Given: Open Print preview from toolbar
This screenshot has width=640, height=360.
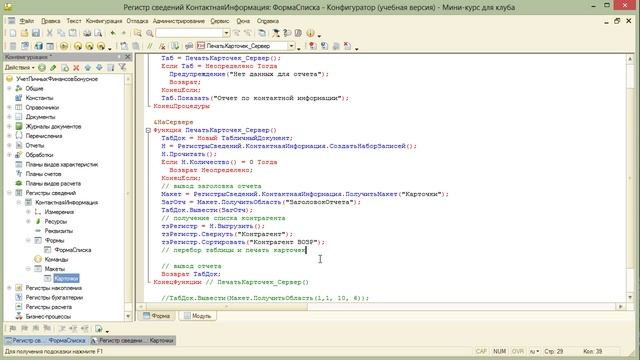Looking at the screenshot, I should [x=98, y=33].
